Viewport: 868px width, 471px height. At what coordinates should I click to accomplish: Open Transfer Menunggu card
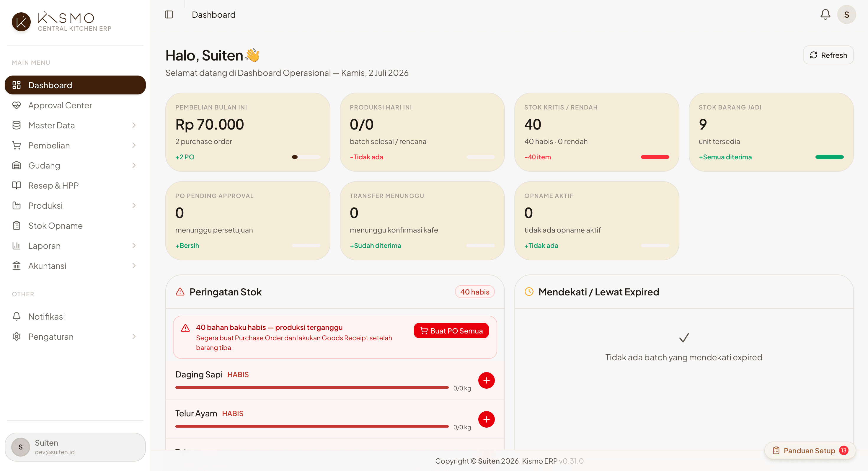[x=422, y=221]
